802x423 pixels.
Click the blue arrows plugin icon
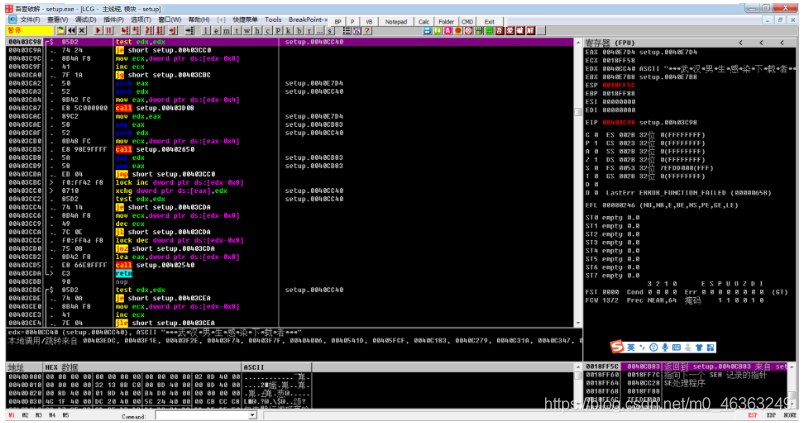pyautogui.click(x=427, y=31)
